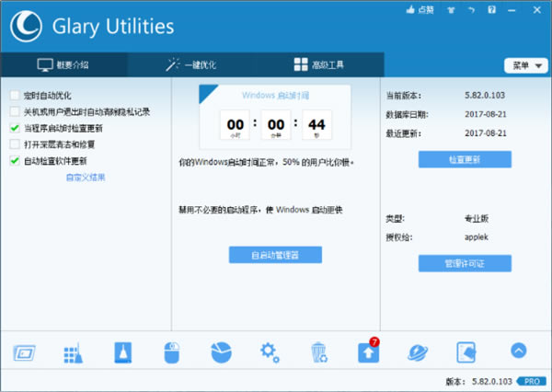Click the 检查更新 button

(x=465, y=159)
